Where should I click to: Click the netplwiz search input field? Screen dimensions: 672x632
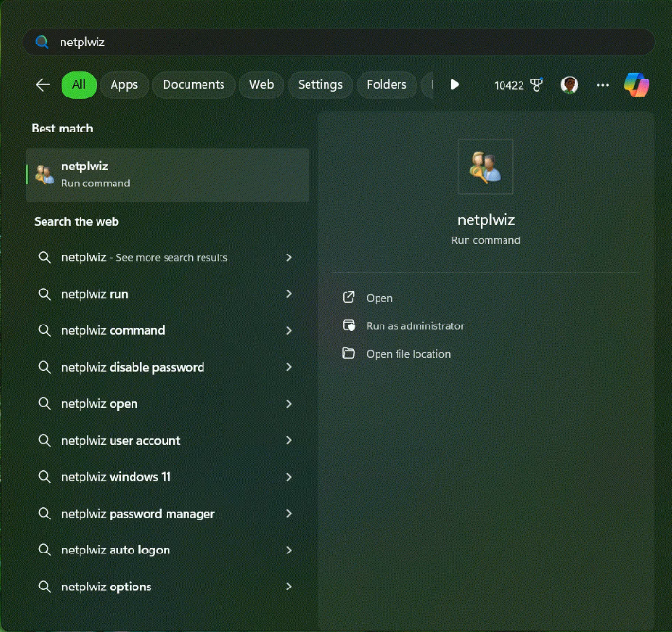click(x=338, y=42)
